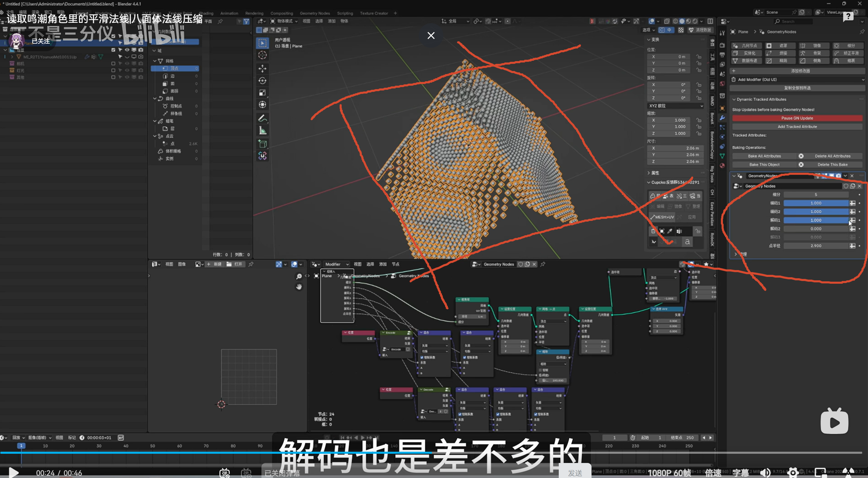Select the Add Cube tool
The image size is (868, 478).
(262, 144)
